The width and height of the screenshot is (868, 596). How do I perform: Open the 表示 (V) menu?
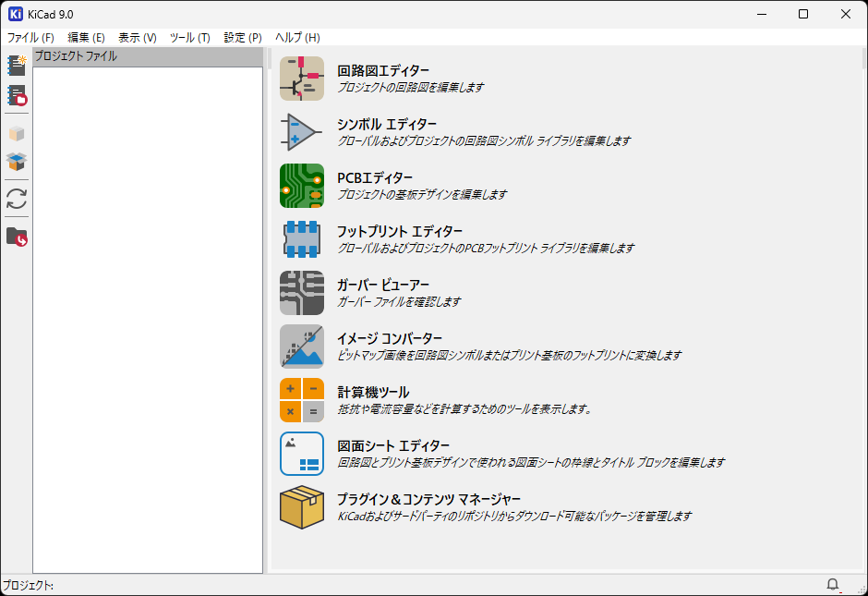tap(138, 38)
